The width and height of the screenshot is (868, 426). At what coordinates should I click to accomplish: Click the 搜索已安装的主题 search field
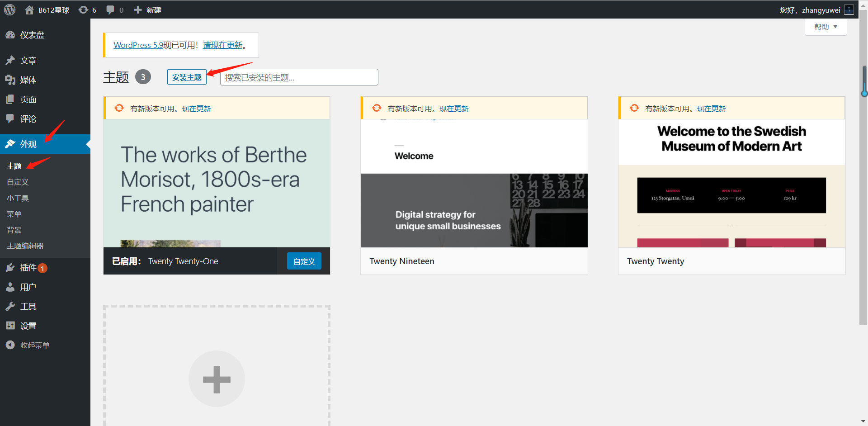pyautogui.click(x=299, y=77)
